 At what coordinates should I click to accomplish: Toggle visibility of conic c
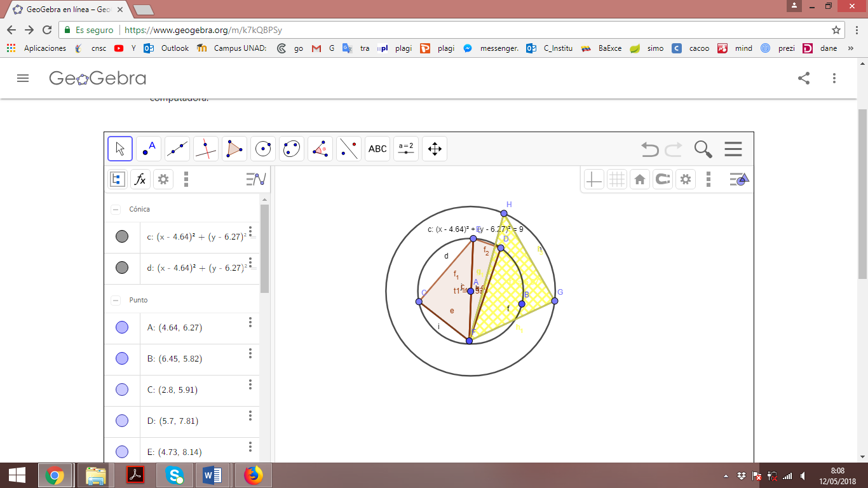point(121,236)
